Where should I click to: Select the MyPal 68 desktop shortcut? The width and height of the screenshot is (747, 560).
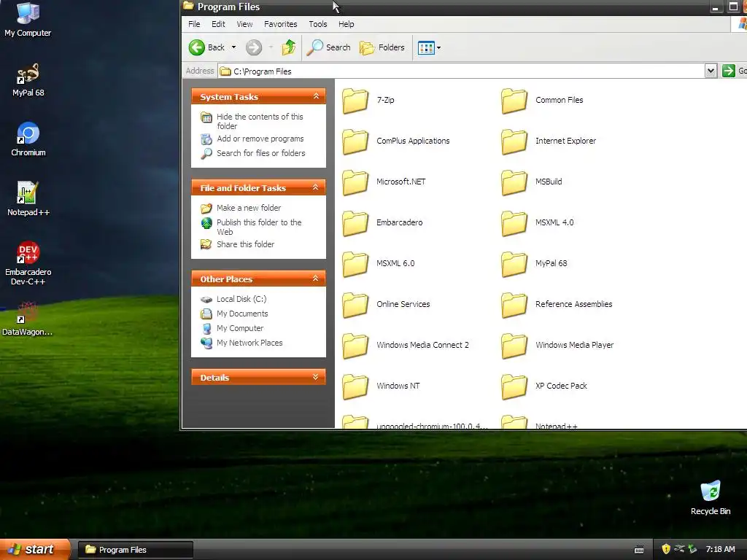click(x=28, y=79)
